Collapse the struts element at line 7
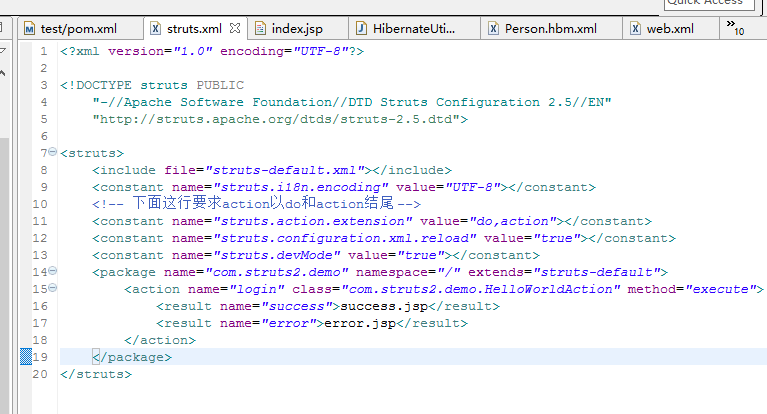Image resolution: width=767 pixels, height=414 pixels. tap(53, 152)
